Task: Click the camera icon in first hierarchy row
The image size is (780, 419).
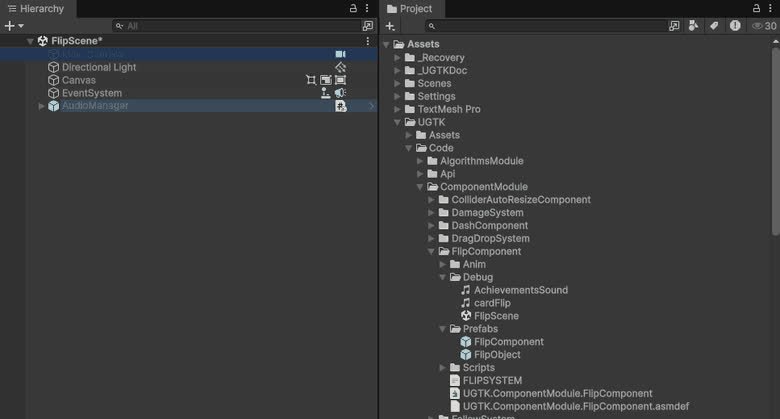Action: [340, 54]
